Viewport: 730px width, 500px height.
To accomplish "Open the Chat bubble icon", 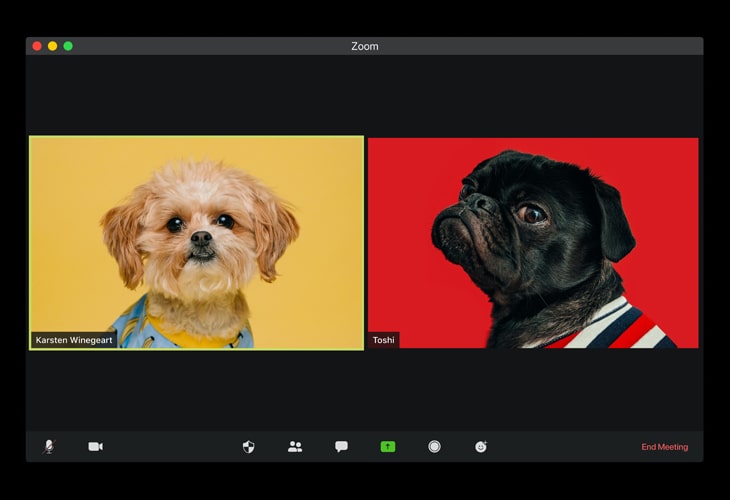I will coord(341,446).
